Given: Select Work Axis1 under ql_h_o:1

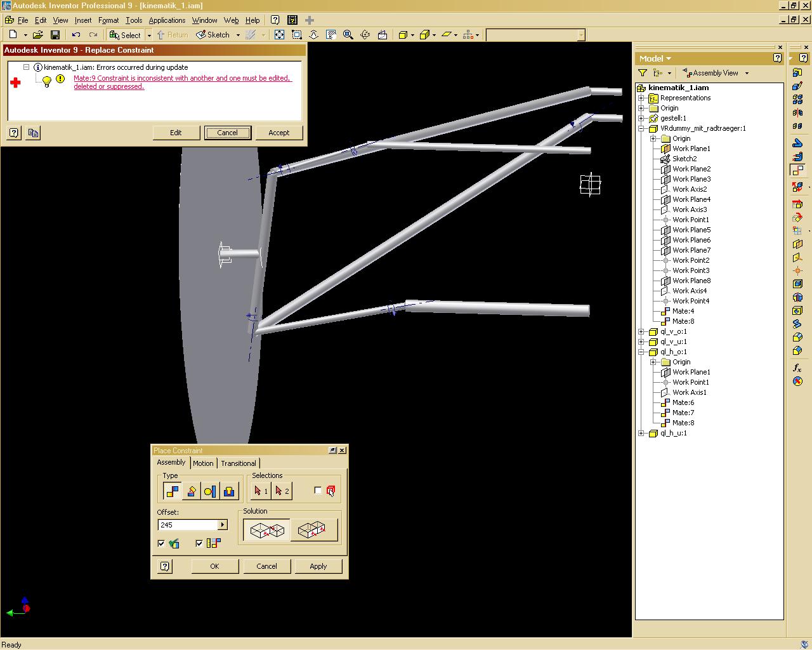Looking at the screenshot, I should click(x=690, y=392).
